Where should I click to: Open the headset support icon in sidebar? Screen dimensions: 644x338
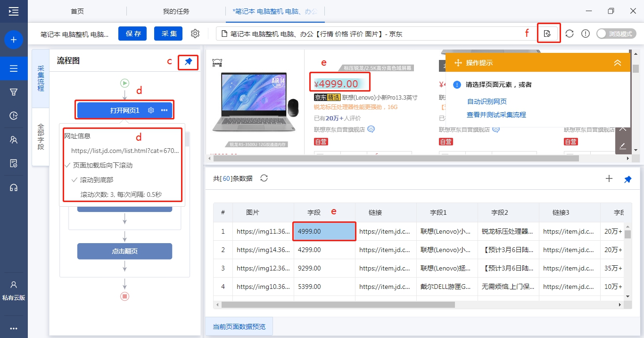[x=14, y=187]
